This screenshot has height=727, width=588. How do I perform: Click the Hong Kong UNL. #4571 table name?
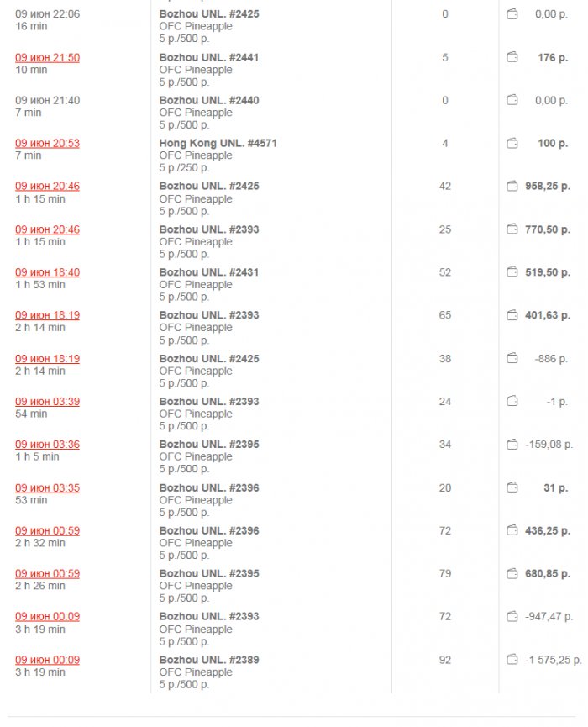pos(218,144)
